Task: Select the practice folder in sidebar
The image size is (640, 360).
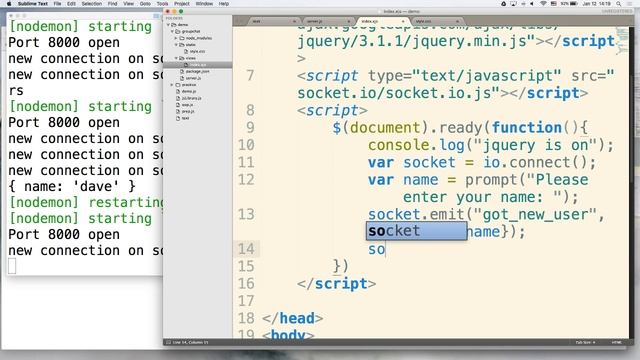Action: (189, 85)
